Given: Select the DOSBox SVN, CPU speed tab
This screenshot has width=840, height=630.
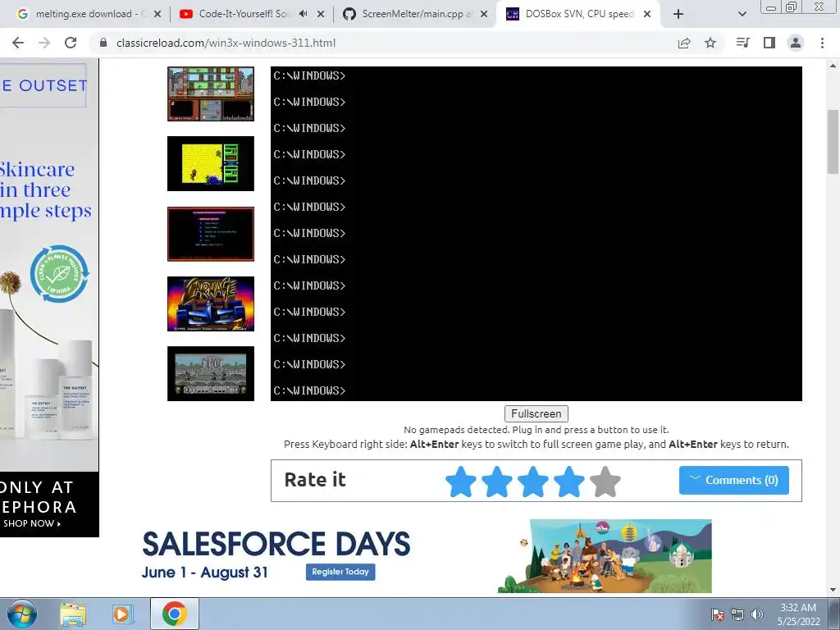Looking at the screenshot, I should tap(578, 14).
